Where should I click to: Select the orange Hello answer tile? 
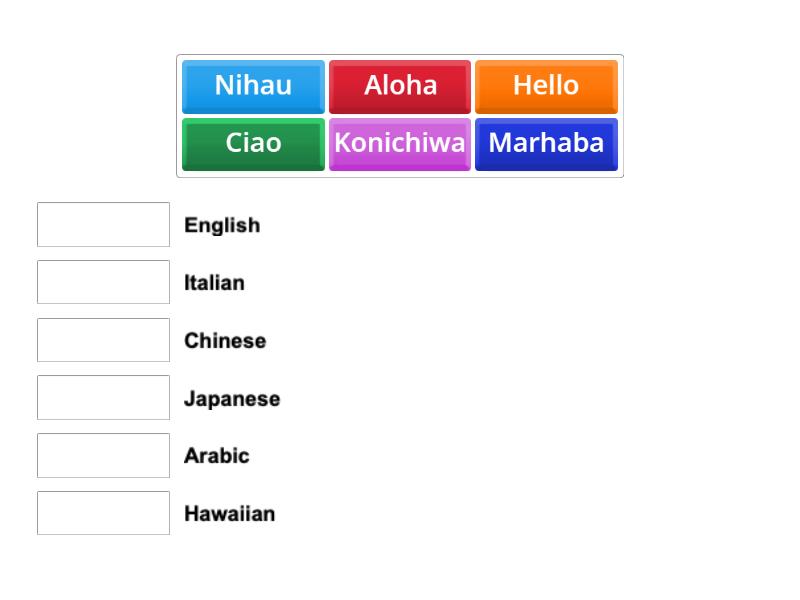(x=546, y=86)
